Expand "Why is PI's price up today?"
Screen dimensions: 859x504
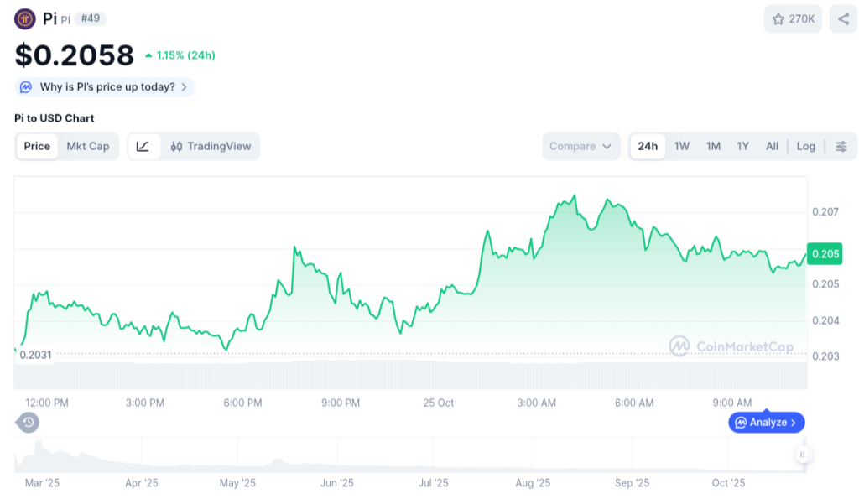pyautogui.click(x=105, y=86)
